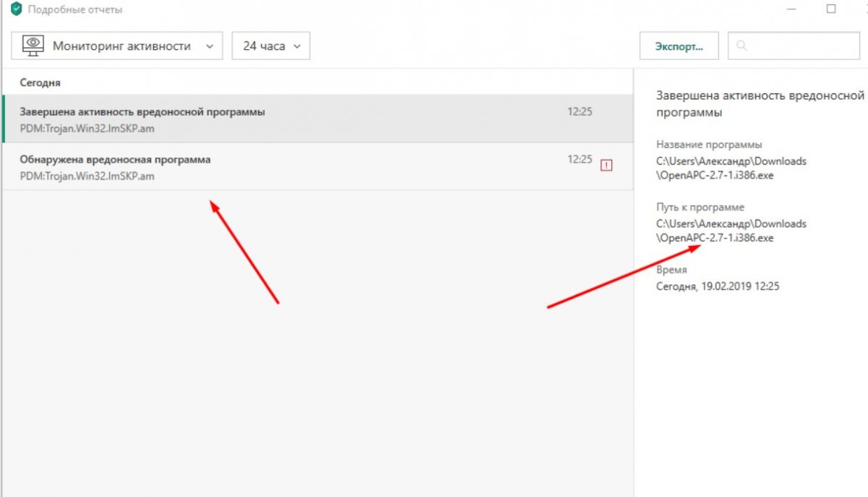
Task: Click the monitor eye icon beside Мониторинг активности
Action: click(33, 46)
